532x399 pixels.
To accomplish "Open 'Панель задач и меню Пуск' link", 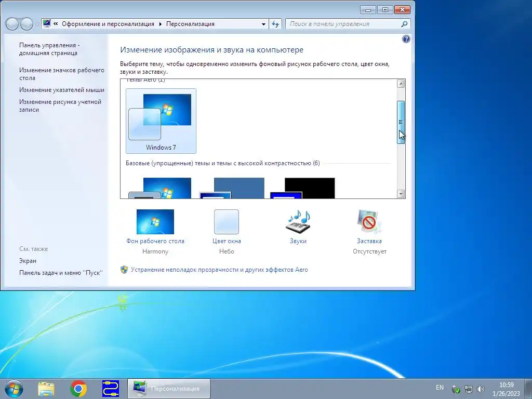I will tap(61, 273).
